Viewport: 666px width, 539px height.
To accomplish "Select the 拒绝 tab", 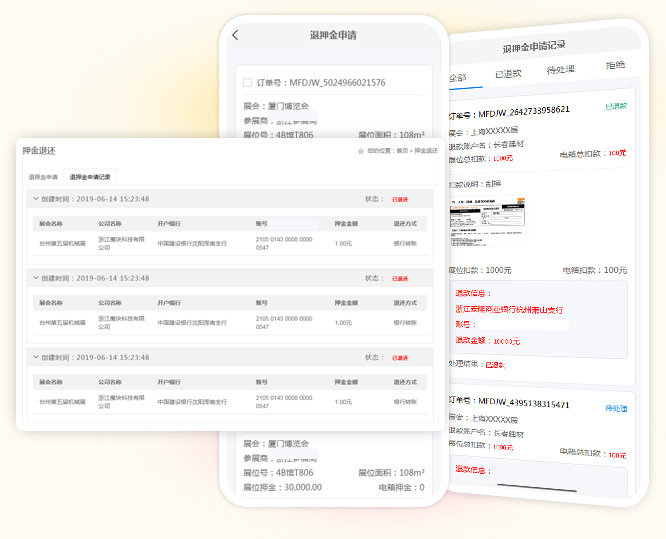I will tap(615, 65).
